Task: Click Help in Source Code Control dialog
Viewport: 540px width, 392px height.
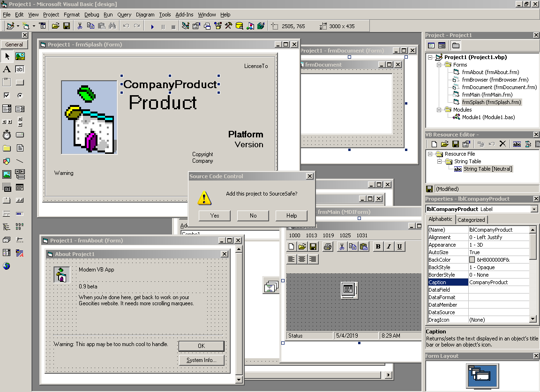Action: 292,216
